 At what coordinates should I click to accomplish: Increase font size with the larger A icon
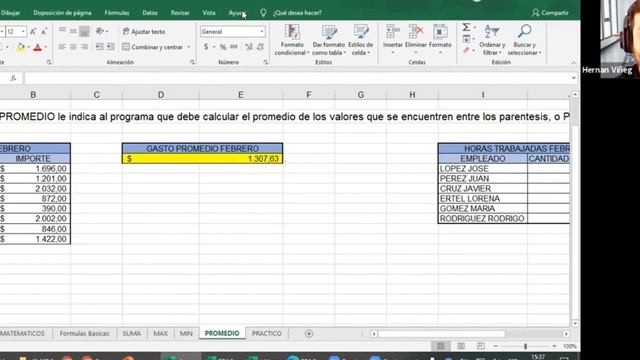click(x=33, y=31)
